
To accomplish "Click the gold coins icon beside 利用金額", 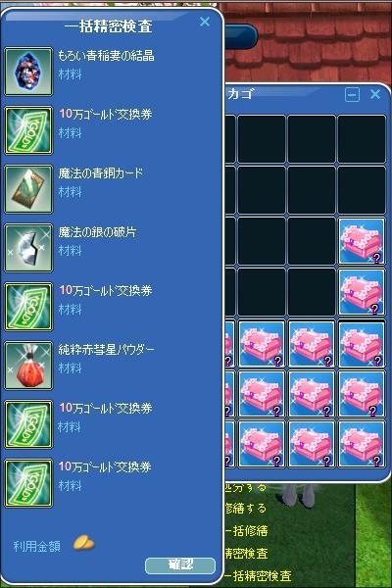I will [x=84, y=543].
